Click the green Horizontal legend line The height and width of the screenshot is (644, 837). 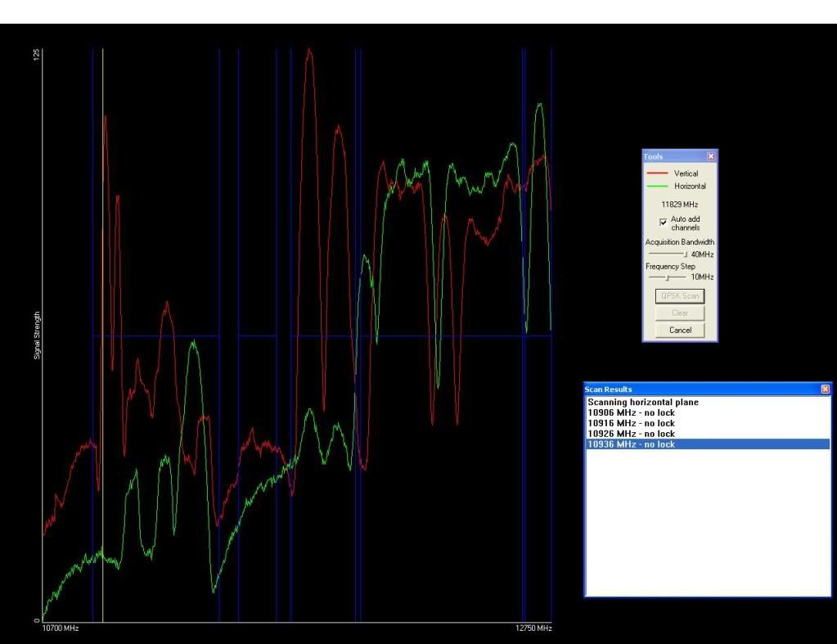657,186
